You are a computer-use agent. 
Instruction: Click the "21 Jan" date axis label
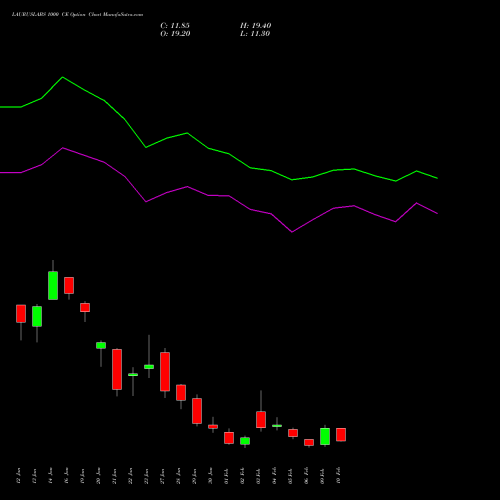115,476
